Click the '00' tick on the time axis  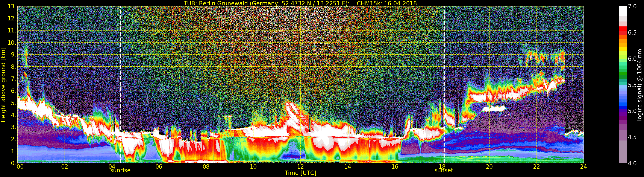click(20, 167)
